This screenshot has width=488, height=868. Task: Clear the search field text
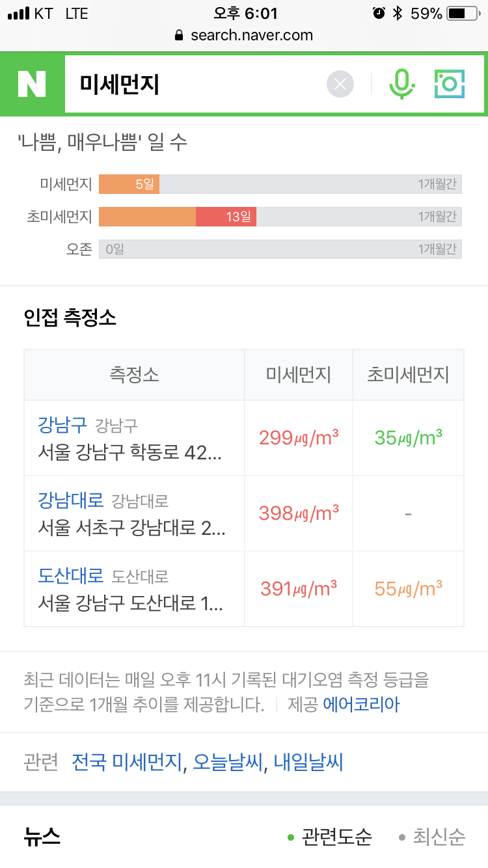[340, 84]
